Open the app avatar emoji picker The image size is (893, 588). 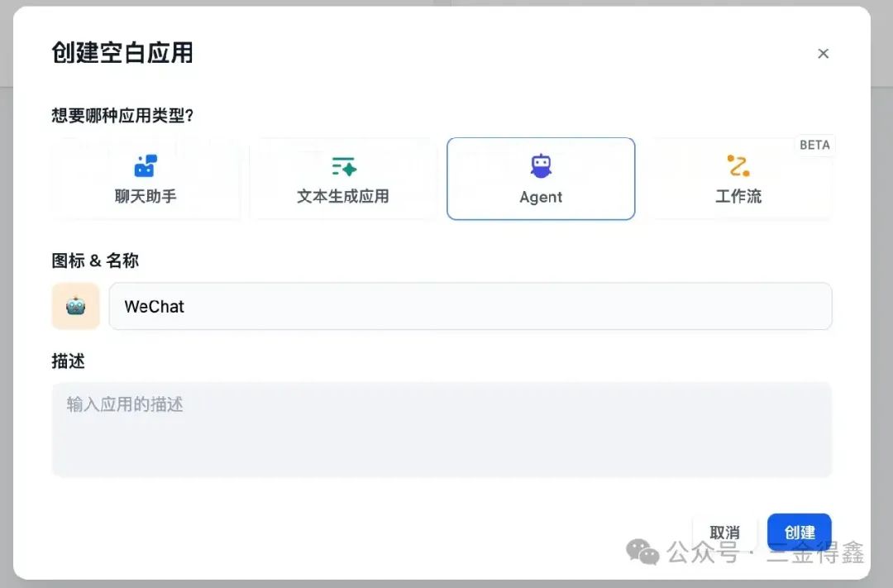(75, 306)
